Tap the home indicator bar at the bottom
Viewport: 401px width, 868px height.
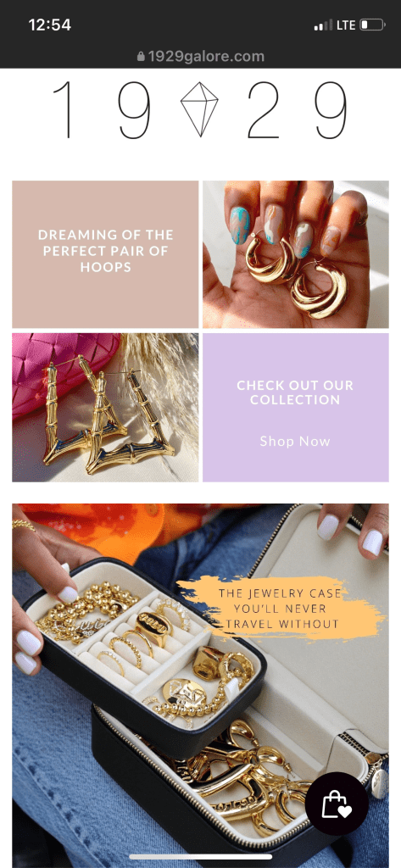pos(200,857)
